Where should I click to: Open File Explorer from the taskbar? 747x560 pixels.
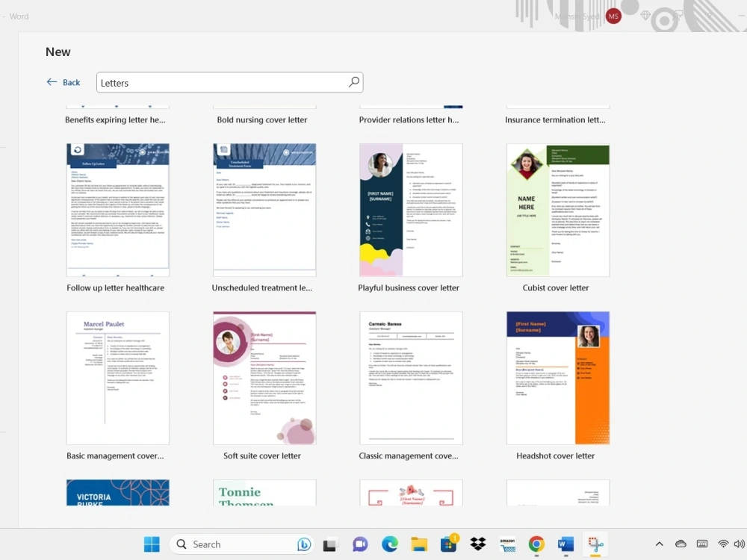419,544
